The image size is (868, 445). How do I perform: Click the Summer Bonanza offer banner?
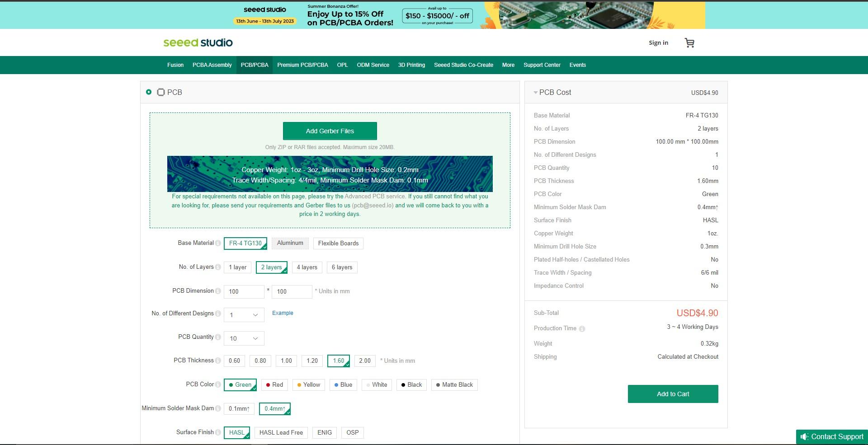pos(434,15)
